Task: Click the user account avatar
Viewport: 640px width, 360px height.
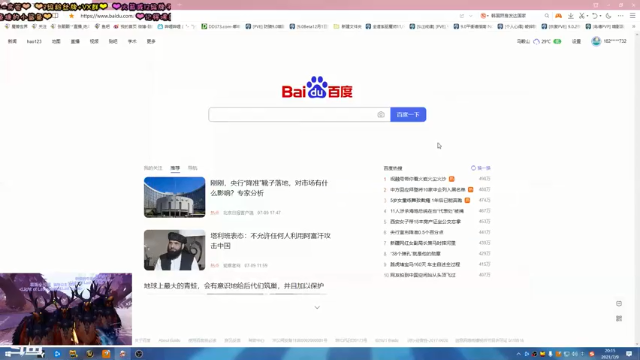Action: tap(596, 41)
